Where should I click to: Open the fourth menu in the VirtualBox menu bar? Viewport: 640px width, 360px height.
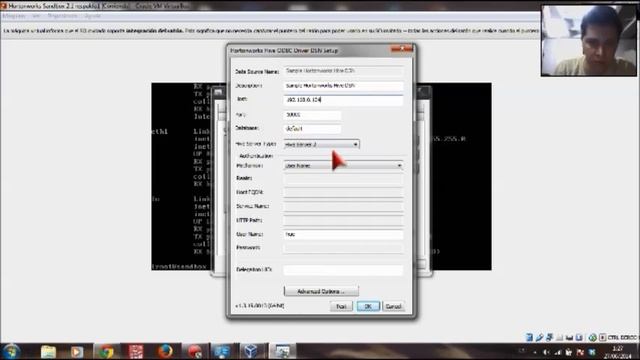93,16
